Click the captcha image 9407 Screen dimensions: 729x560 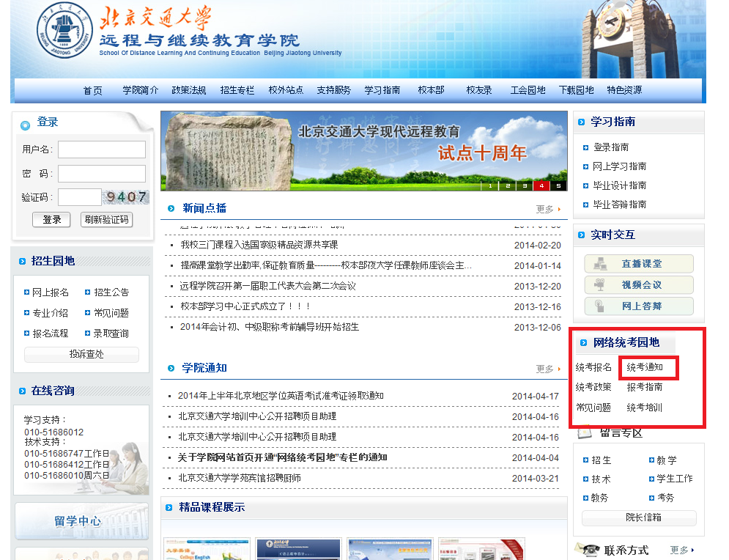click(x=126, y=197)
